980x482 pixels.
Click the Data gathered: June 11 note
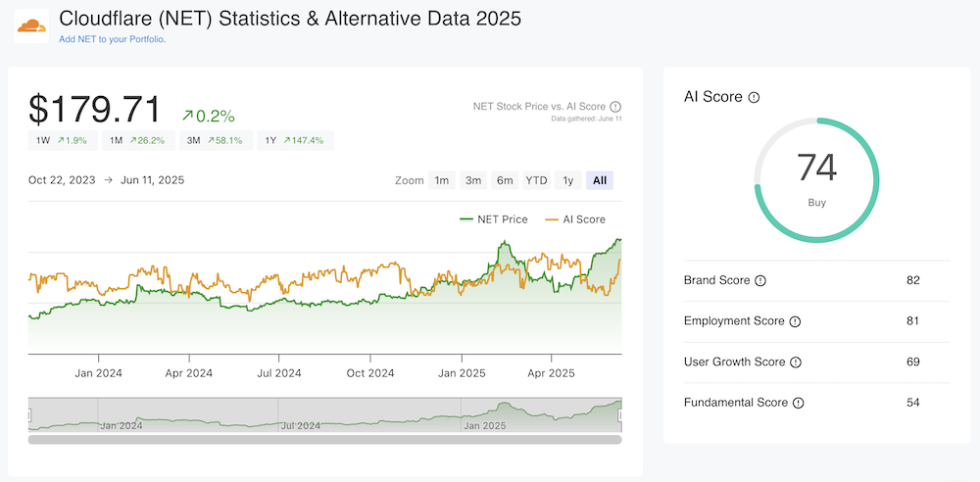pyautogui.click(x=586, y=119)
